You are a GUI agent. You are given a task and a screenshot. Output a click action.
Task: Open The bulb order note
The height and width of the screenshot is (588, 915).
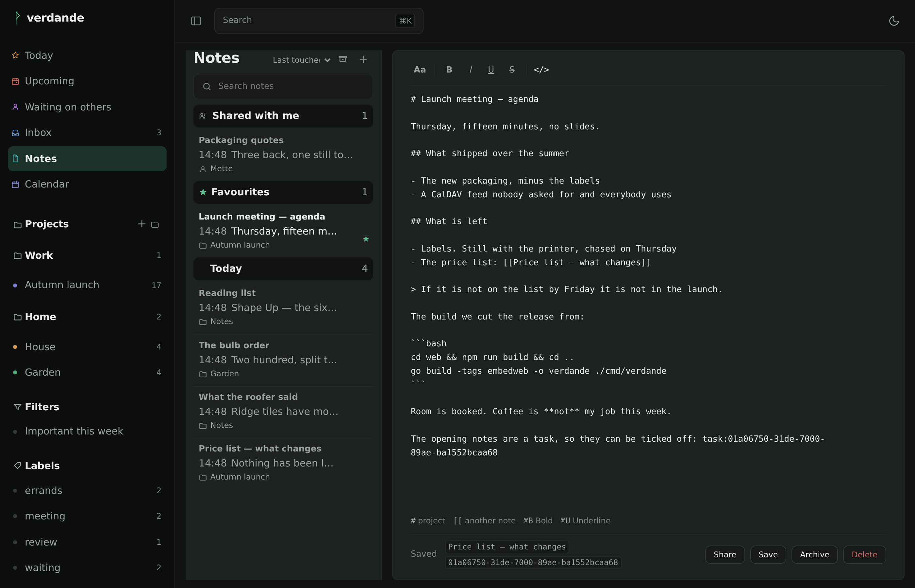pos(283,359)
